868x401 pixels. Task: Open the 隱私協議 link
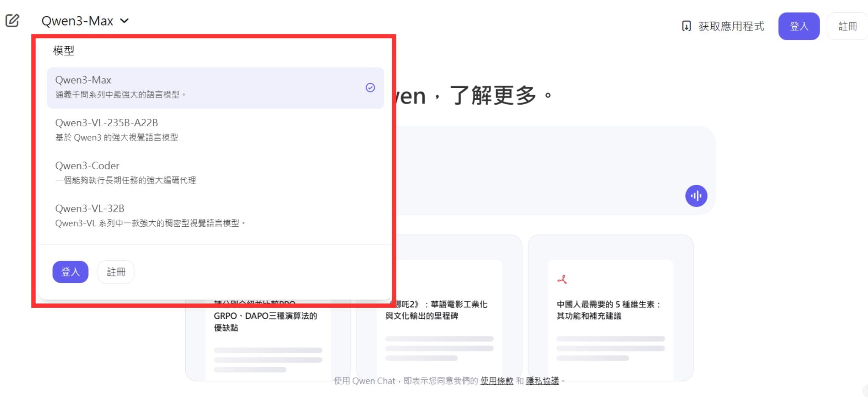544,381
